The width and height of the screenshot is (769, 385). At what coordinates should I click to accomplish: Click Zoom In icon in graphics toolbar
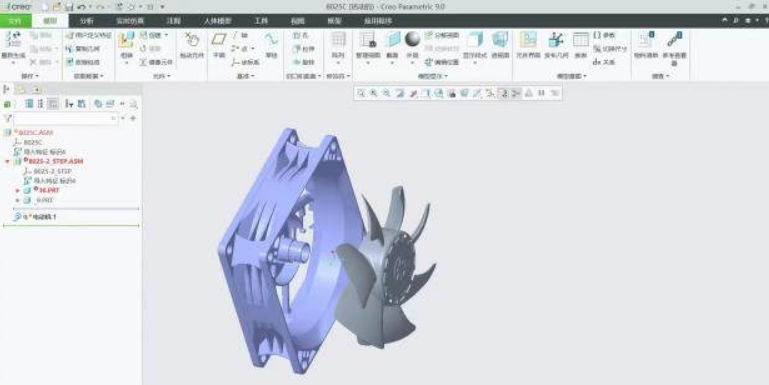click(374, 93)
